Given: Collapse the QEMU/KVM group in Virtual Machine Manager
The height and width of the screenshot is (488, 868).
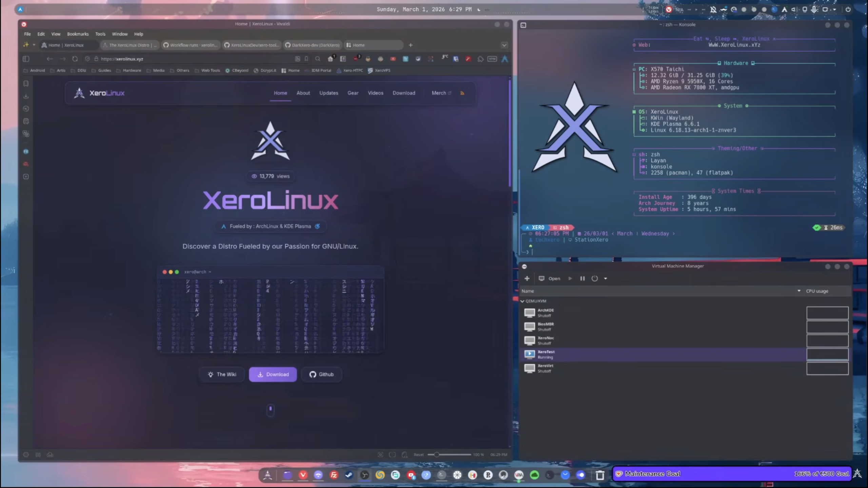Looking at the screenshot, I should 522,301.
